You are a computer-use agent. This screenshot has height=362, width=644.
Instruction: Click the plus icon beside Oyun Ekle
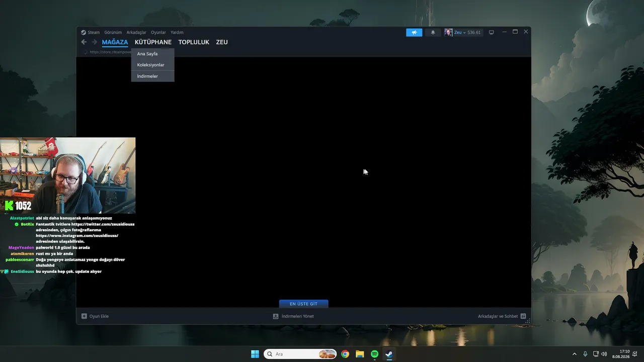click(84, 316)
